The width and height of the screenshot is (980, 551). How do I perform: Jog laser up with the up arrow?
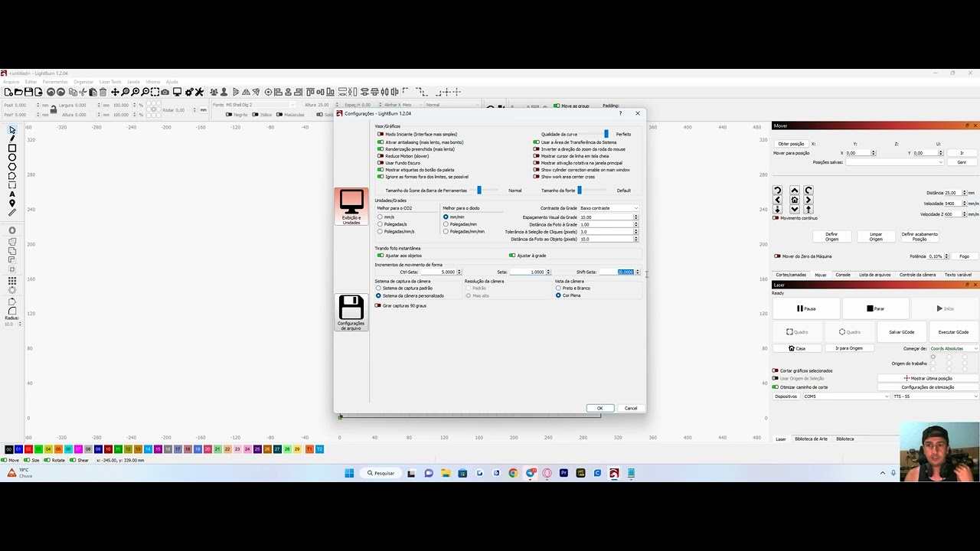(795, 191)
